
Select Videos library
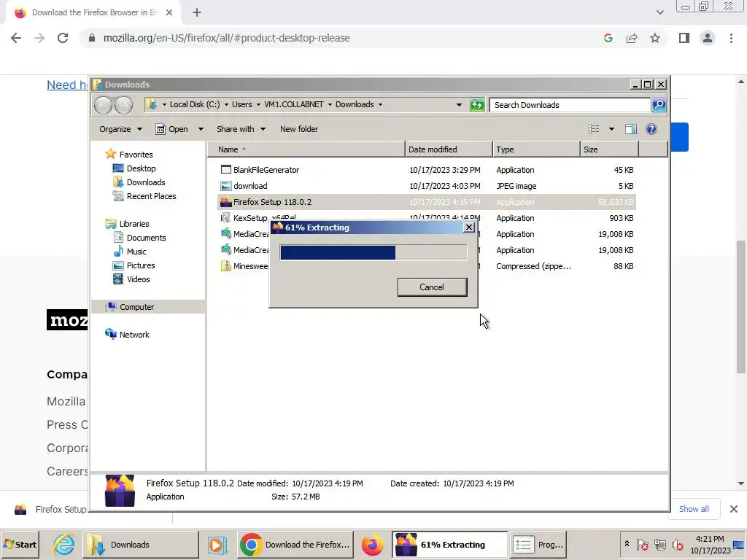coord(131,279)
